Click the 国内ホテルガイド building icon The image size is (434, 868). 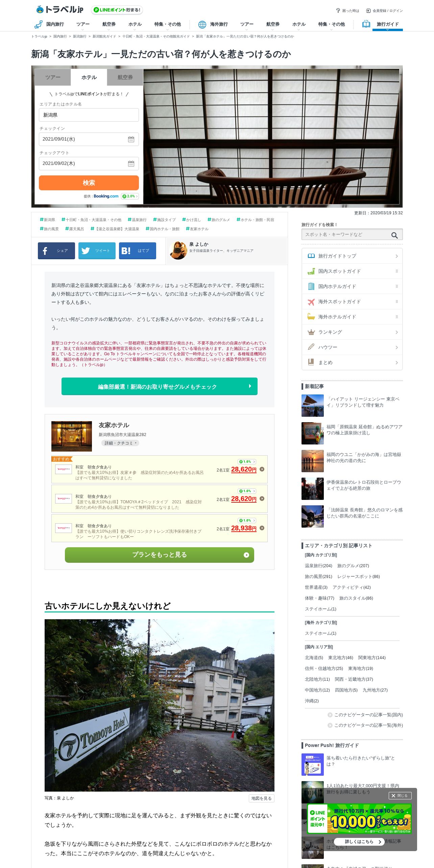pyautogui.click(x=311, y=286)
